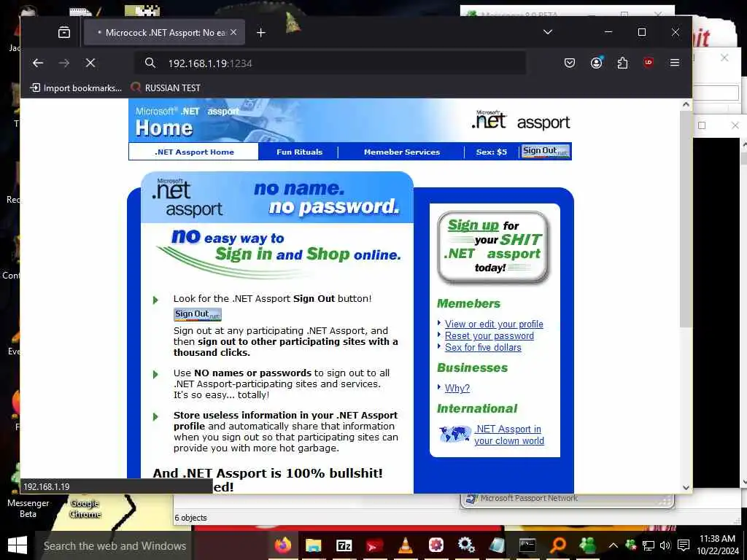747x560 pixels.
Task: Open Firefox View tab list icon
Action: (x=64, y=32)
